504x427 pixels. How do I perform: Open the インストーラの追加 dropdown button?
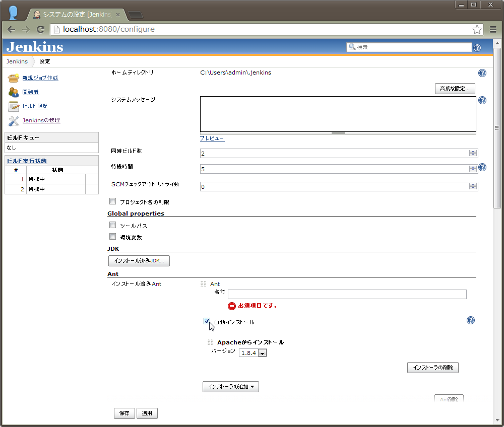231,387
